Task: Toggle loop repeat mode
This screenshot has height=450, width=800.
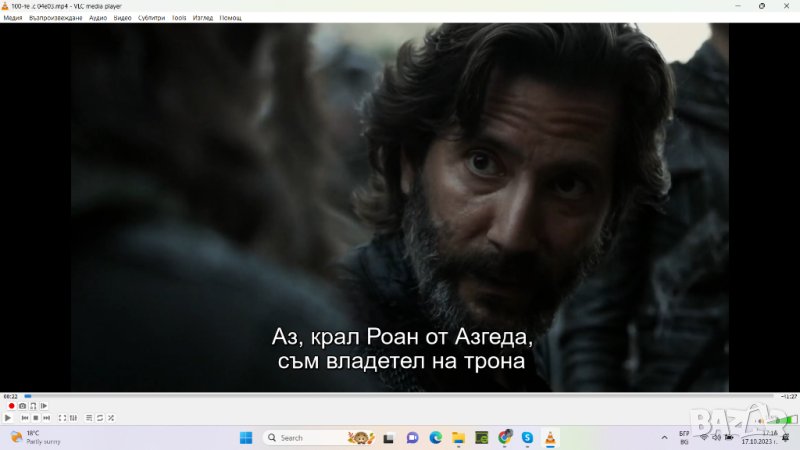Action: [99, 418]
